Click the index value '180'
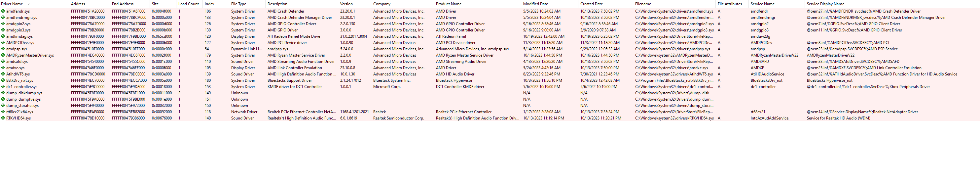This screenshot has height=188, width=980. pyautogui.click(x=208, y=80)
